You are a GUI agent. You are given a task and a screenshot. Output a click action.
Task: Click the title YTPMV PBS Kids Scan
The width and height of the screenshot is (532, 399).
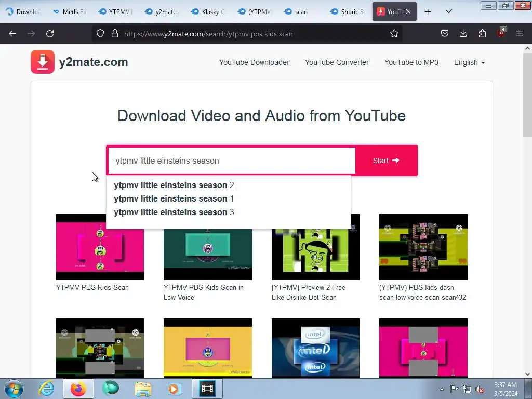tap(92, 287)
